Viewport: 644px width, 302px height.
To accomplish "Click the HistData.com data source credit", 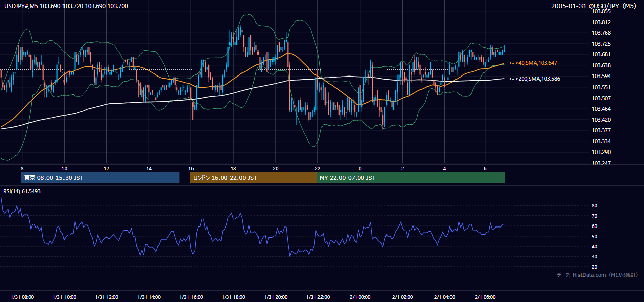I will (598, 275).
